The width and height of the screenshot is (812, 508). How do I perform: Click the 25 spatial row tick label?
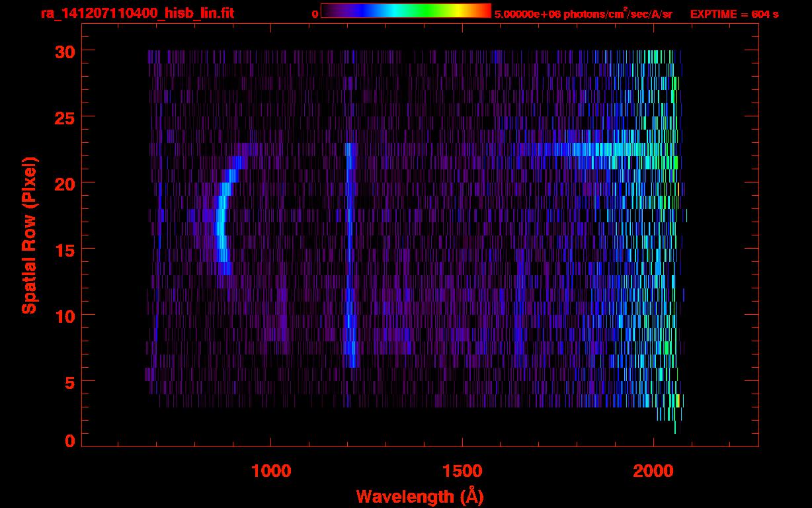tap(63, 117)
